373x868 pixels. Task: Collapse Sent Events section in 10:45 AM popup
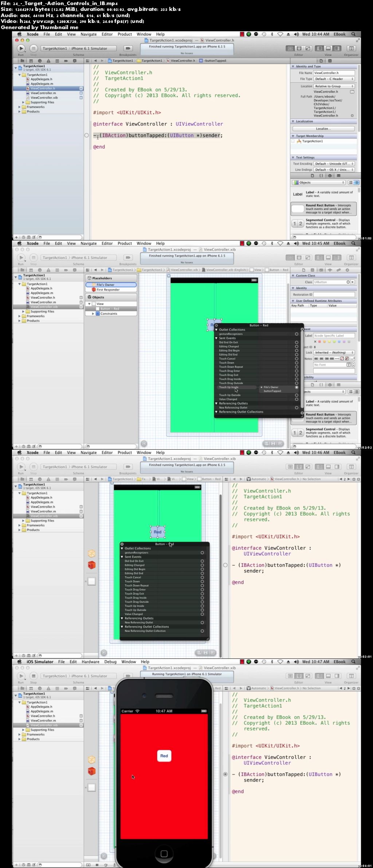pyautogui.click(x=216, y=338)
